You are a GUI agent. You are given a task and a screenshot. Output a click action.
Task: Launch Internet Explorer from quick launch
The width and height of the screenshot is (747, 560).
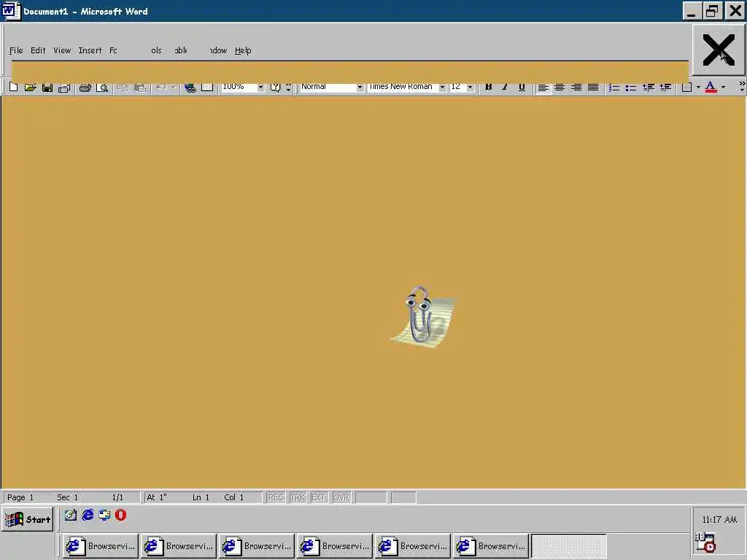[88, 515]
